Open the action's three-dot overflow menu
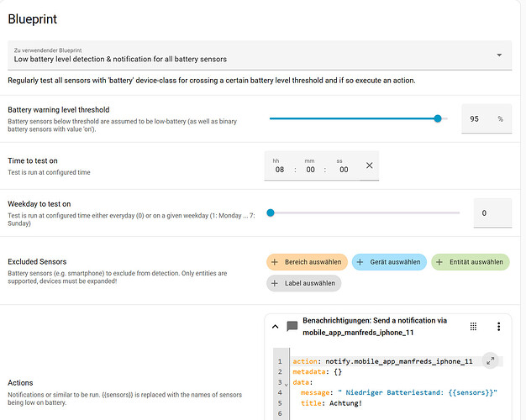Viewport: 526px width, 420px height. [x=498, y=326]
